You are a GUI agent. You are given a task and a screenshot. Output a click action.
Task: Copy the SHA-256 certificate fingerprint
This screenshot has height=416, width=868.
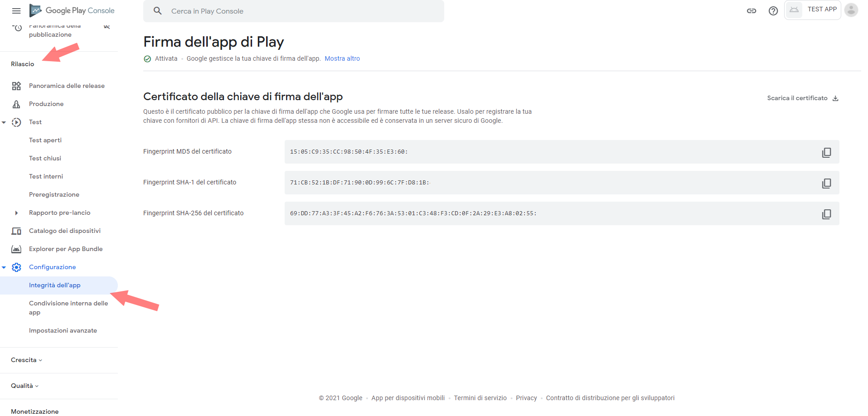[x=826, y=213]
